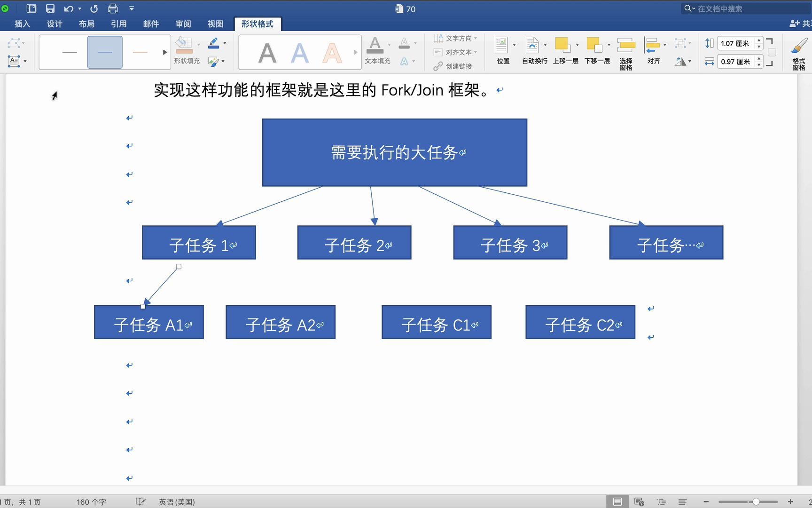
Task: Click the zoom out minus button
Action: click(706, 502)
